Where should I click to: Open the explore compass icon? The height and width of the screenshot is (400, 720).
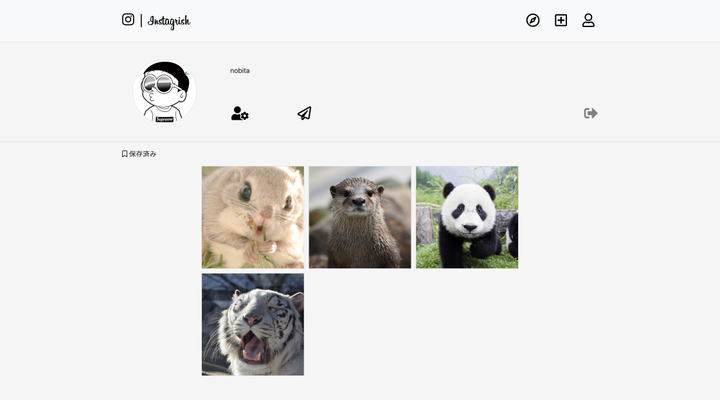point(533,20)
